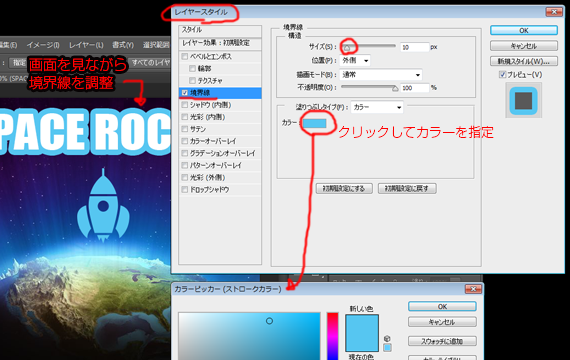Click the サイズ value field
This screenshot has height=360, width=570.
415,47
